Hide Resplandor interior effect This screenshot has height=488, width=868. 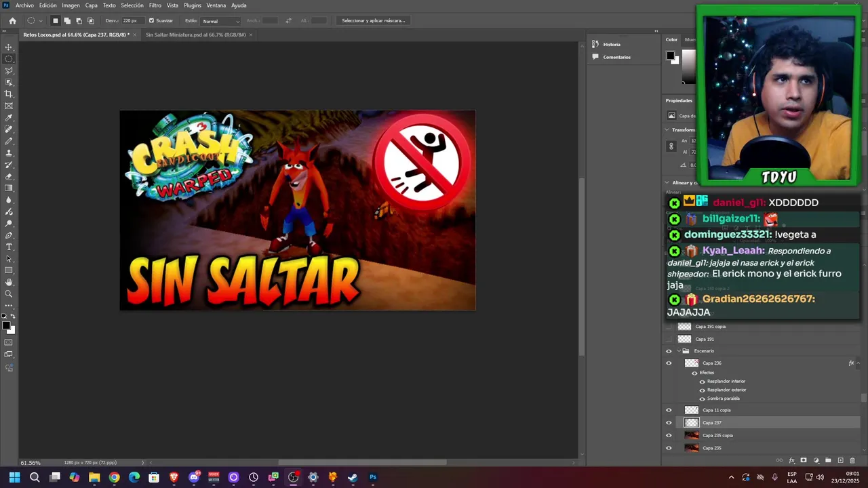[702, 382]
